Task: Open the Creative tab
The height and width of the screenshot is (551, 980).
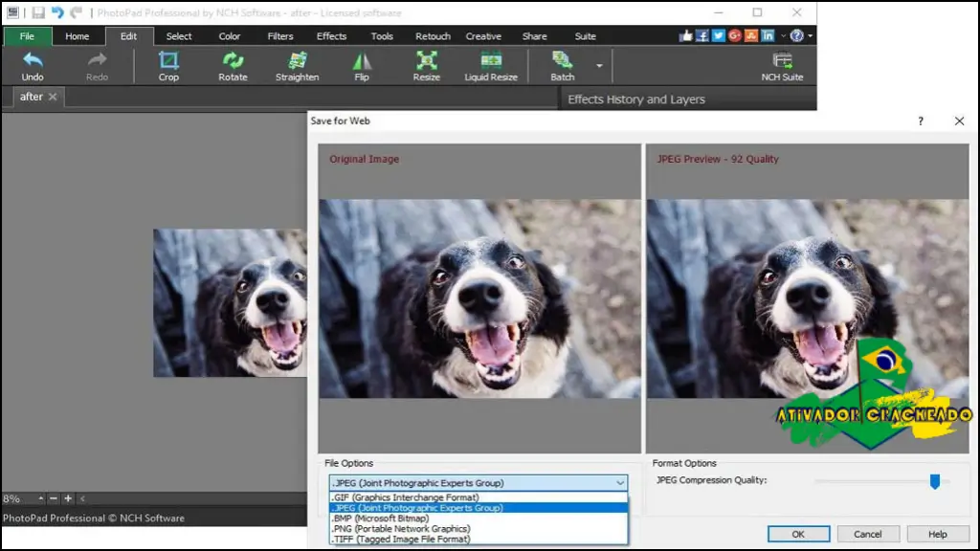Action: (483, 36)
